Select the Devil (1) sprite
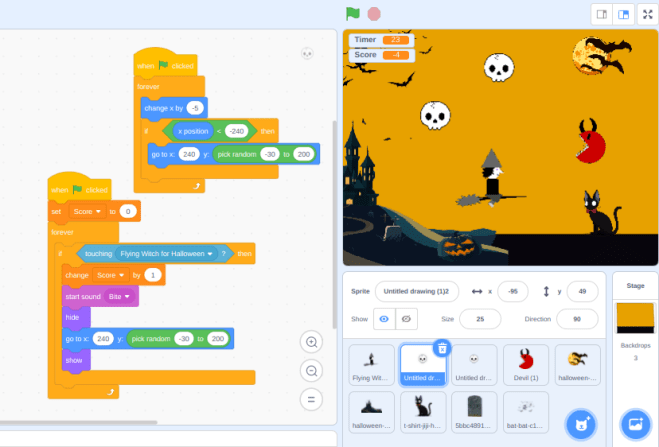Screen dimensions: 659x447 (x=527, y=364)
